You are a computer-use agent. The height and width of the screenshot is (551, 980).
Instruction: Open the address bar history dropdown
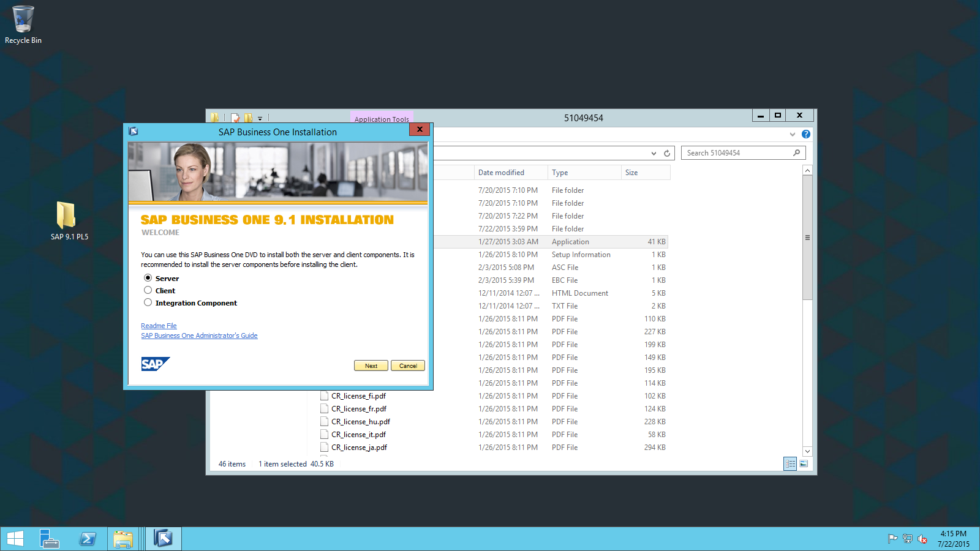(654, 153)
